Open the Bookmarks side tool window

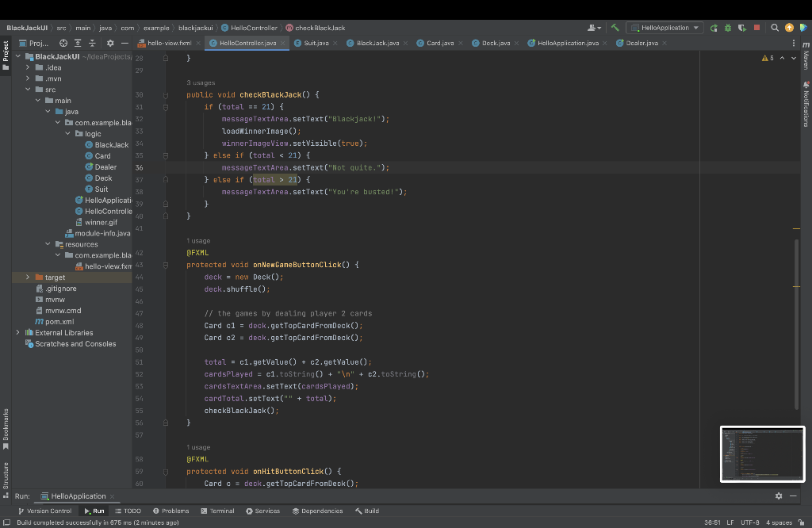click(6, 429)
